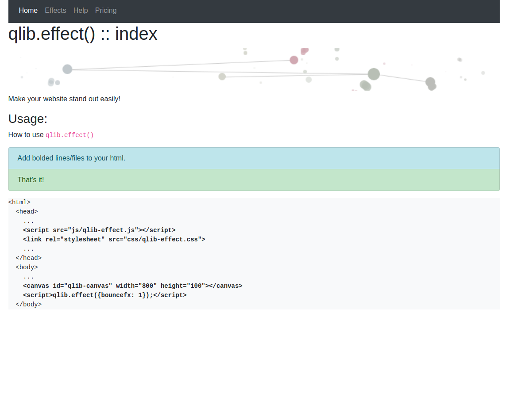Click the link stylesheet 'css/qlib-effect.css' line
Screen dimensions: 509x420
click(114, 239)
